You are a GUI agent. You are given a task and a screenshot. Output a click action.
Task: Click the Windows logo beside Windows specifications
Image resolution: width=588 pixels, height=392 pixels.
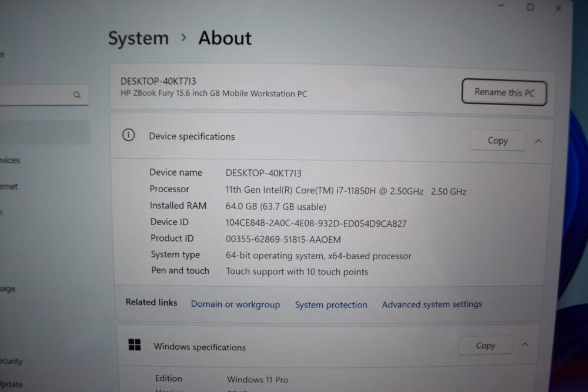(135, 345)
